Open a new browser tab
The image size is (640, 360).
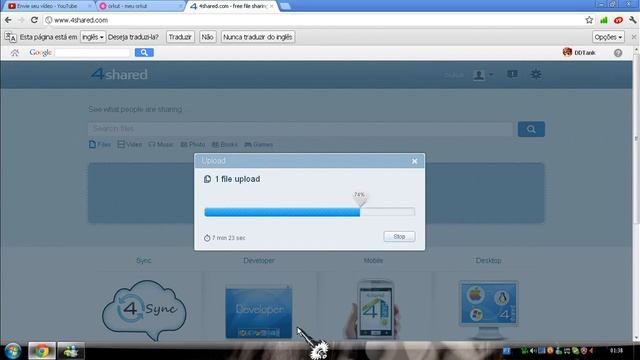pyautogui.click(x=285, y=6)
